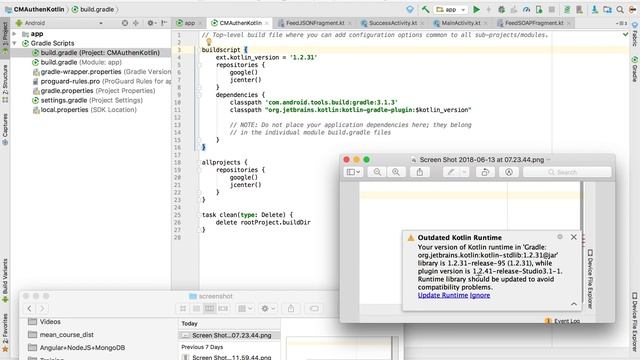Go back in the Finder window

(29, 309)
